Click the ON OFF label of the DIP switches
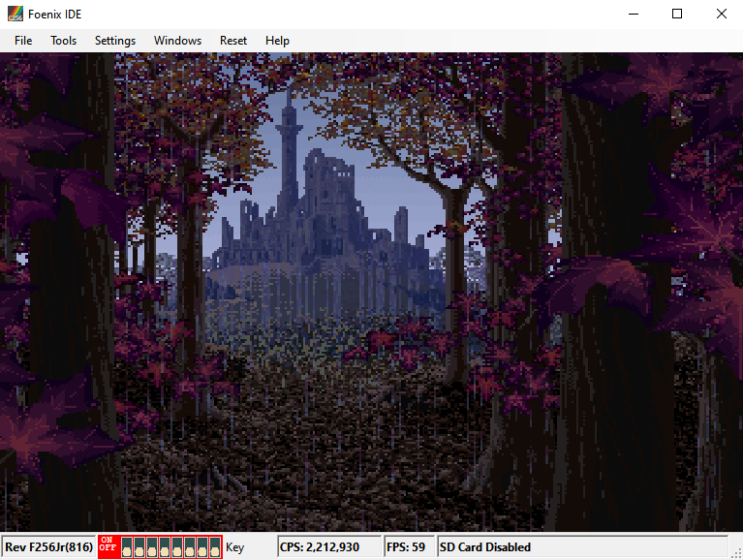 pos(108,544)
